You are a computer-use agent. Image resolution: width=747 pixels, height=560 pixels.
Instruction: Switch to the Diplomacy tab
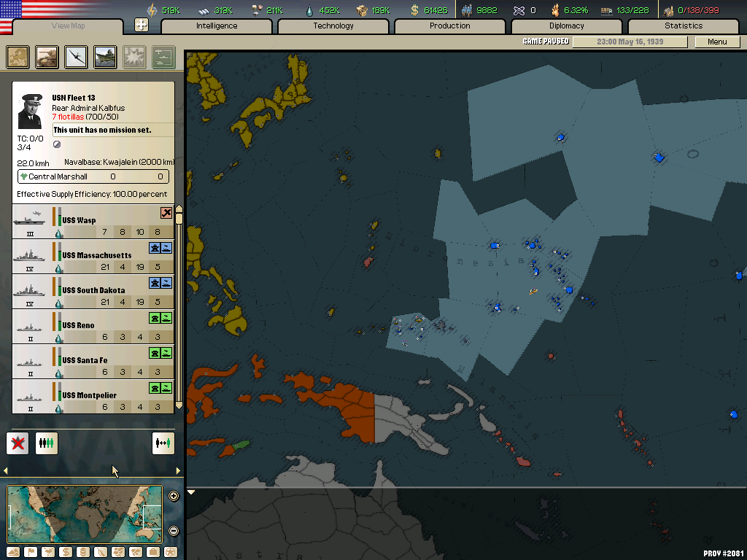[567, 26]
